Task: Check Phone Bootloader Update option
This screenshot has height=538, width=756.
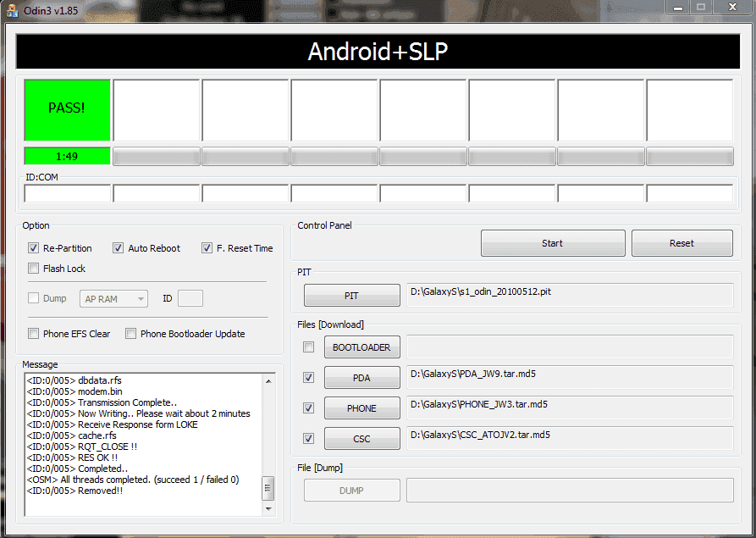Action: click(x=130, y=334)
